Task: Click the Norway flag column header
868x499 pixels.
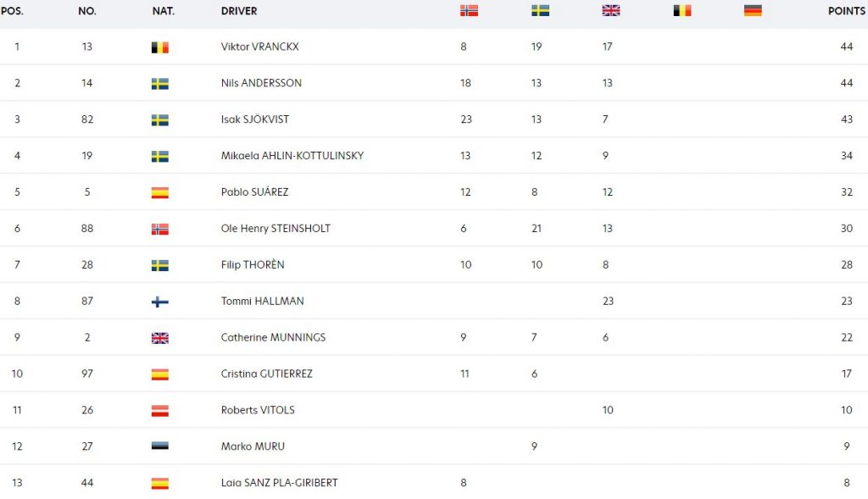Action: pos(469,10)
